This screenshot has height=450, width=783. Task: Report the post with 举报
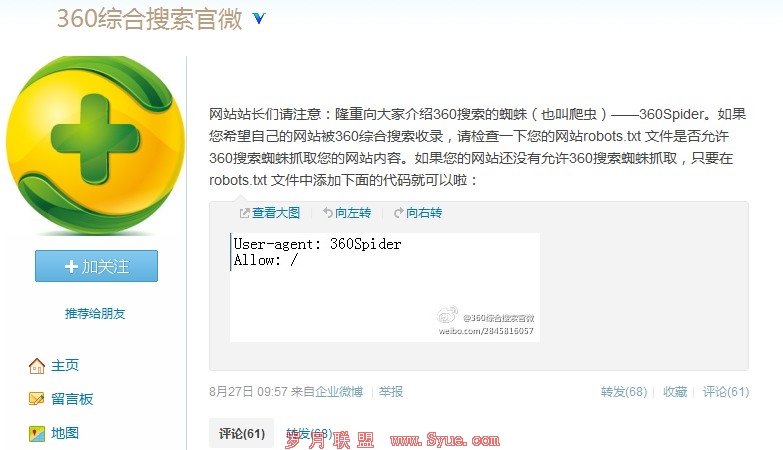(x=391, y=392)
